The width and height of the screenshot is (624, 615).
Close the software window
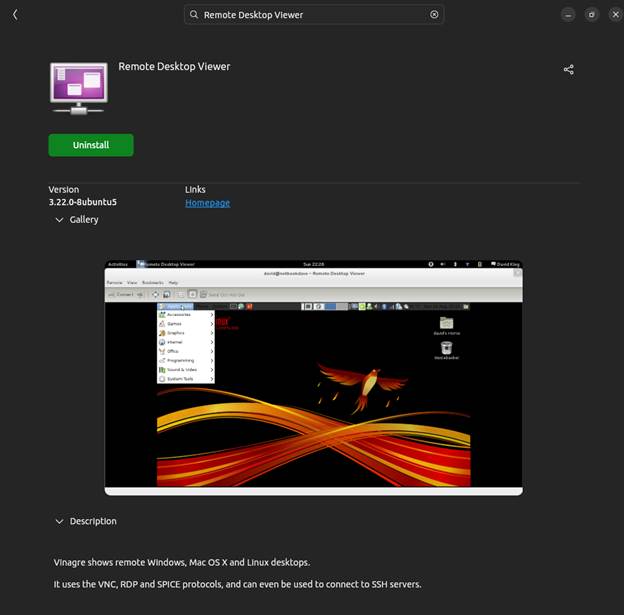[x=615, y=15]
